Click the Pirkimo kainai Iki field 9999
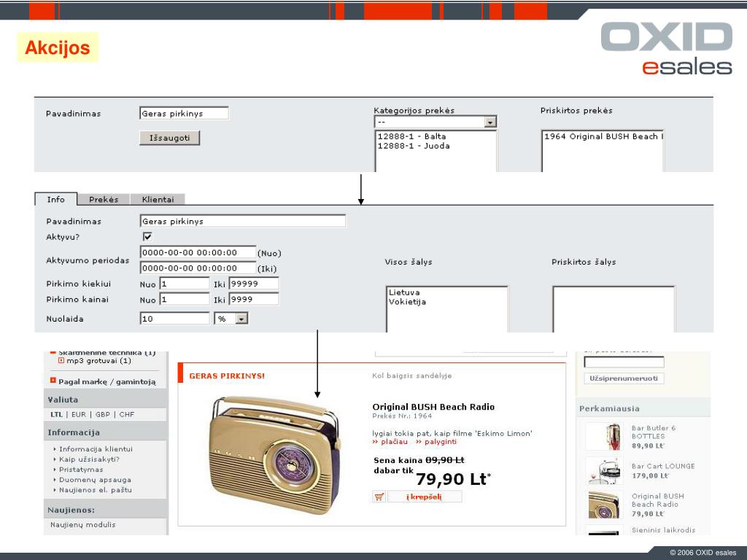 click(254, 300)
